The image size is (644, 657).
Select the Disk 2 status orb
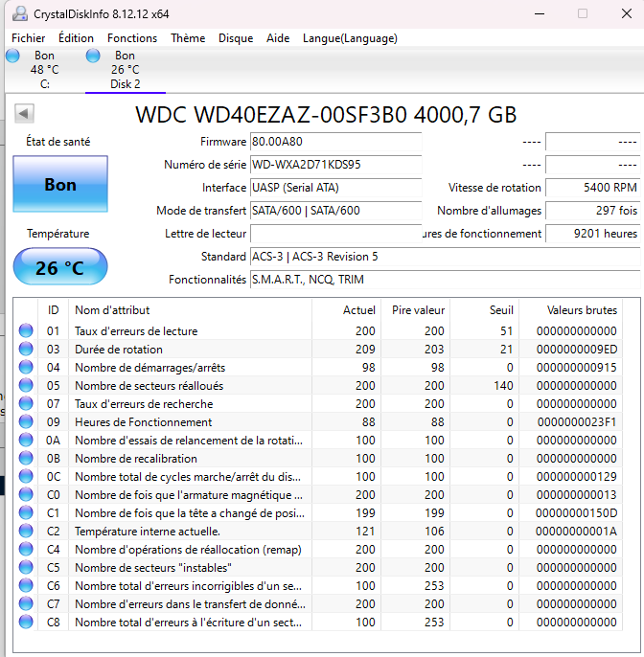click(93, 57)
